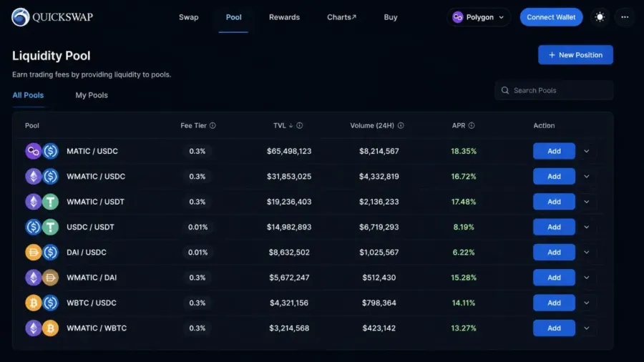Click the WMATIC / DAI pool token icons
The width and height of the screenshot is (644, 362).
[x=42, y=278]
